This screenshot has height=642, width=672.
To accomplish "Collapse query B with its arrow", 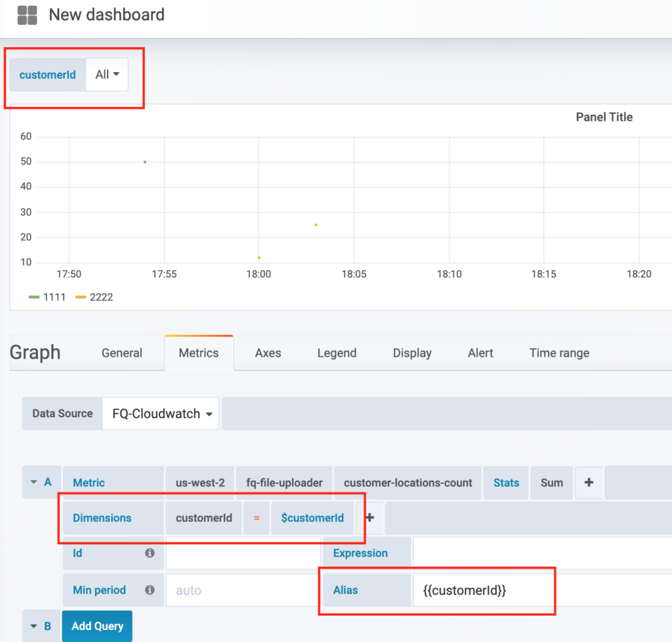I will click(33, 626).
